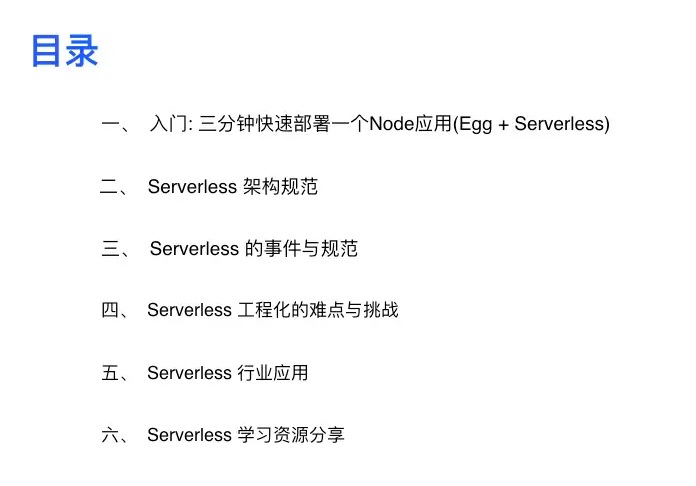Click the 二、 list number
The height and width of the screenshot is (486, 696).
point(114,187)
